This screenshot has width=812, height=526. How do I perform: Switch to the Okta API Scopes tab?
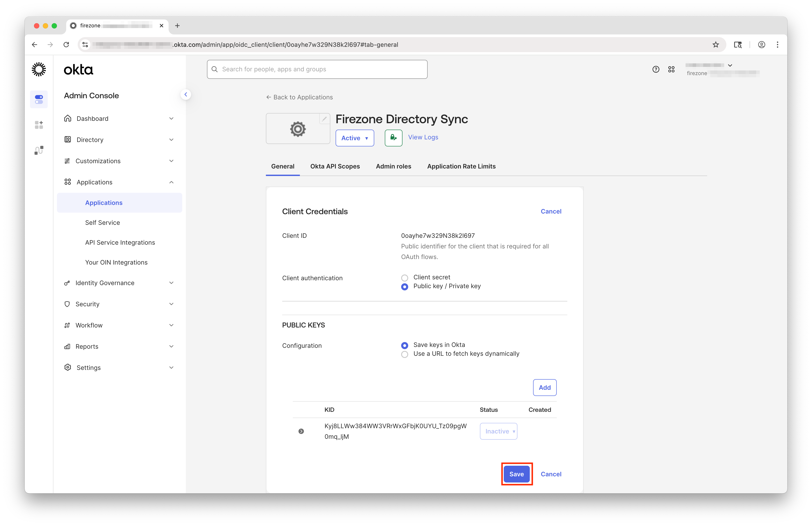[335, 166]
